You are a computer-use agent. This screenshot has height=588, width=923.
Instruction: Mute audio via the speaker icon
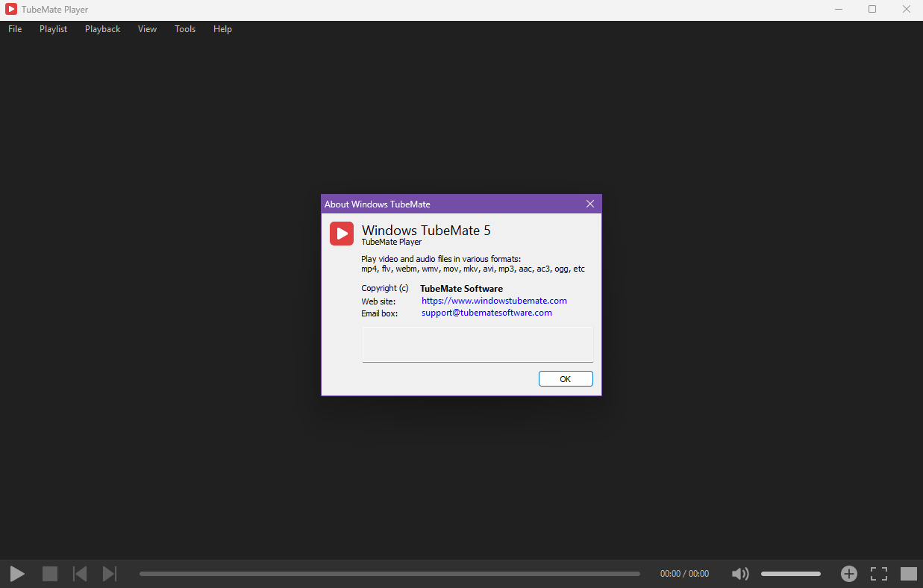tap(740, 574)
